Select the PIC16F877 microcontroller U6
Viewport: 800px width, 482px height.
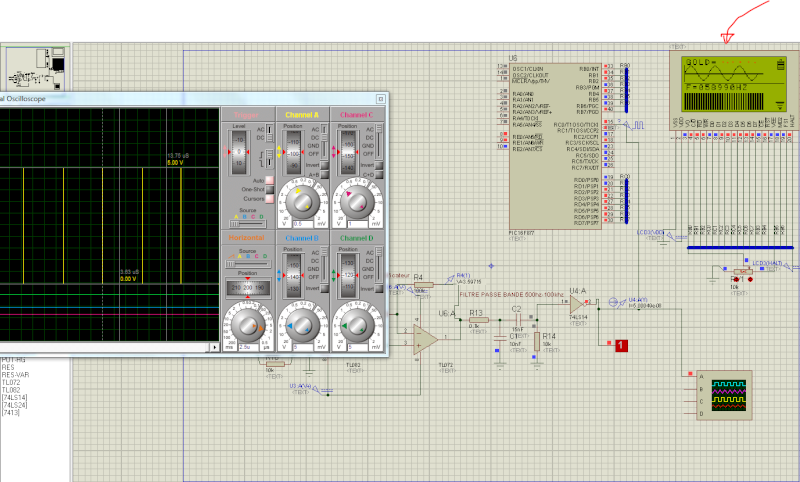coord(555,146)
